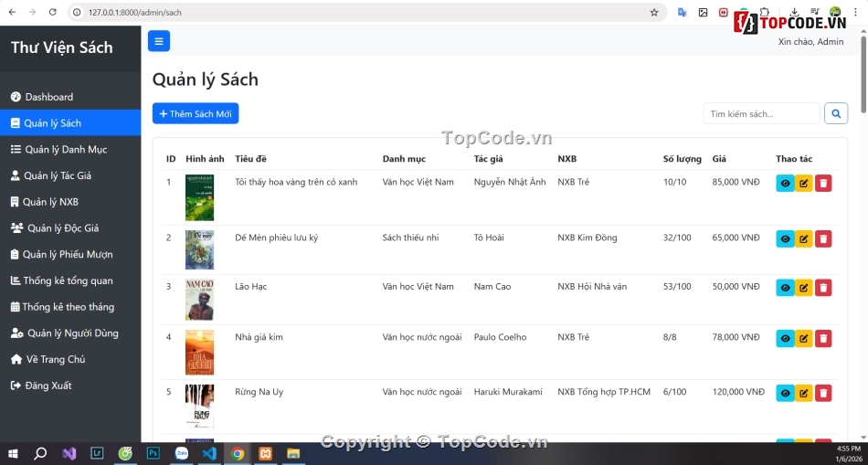
Task: Delete the book 'Dế Mèn phiêu lưu ký'
Action: click(823, 239)
